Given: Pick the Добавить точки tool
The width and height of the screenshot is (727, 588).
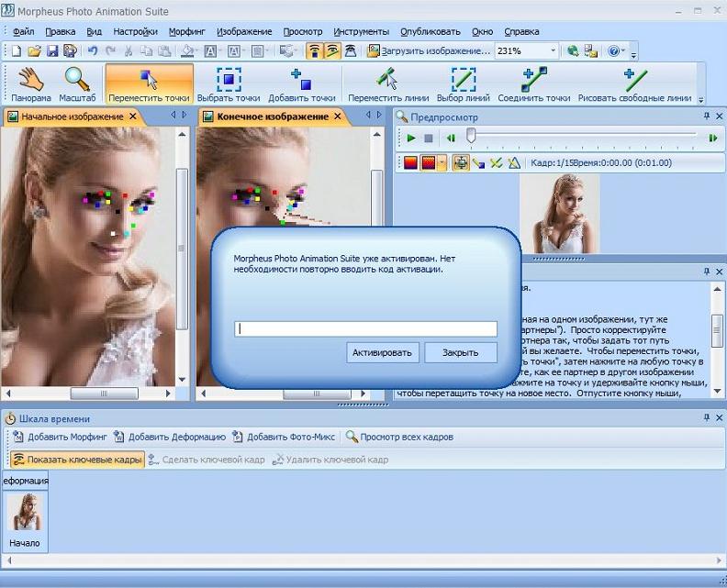Looking at the screenshot, I should click(x=301, y=84).
